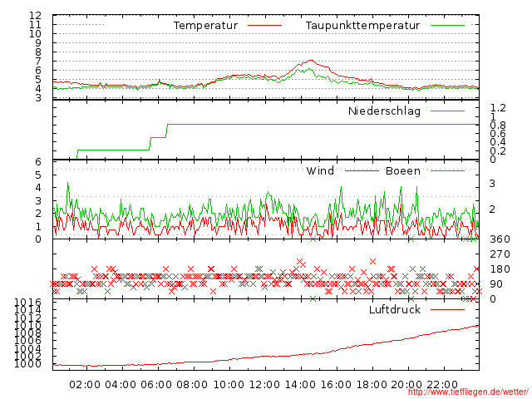Click the 12 temperature axis value
The width and height of the screenshot is (532, 399).
[x=35, y=16]
